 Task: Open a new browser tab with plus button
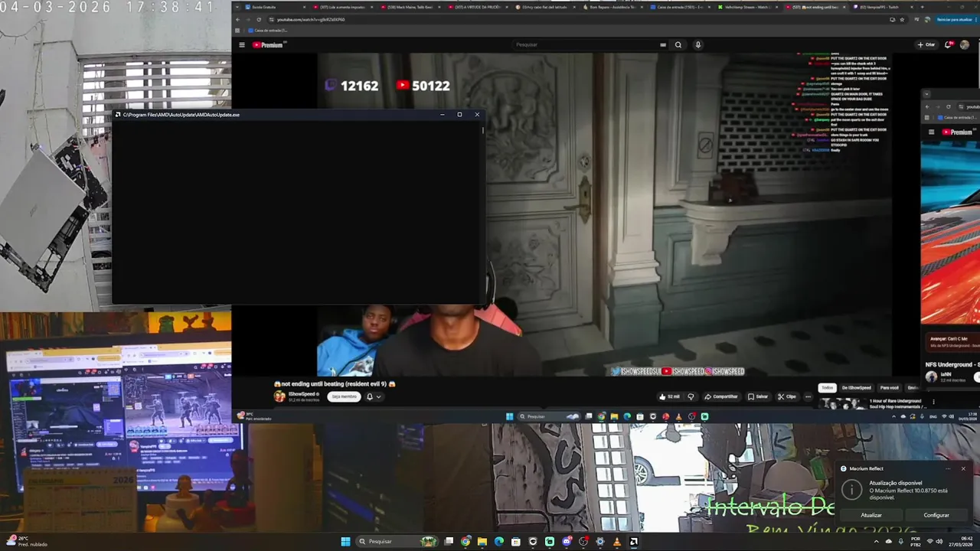coord(923,7)
